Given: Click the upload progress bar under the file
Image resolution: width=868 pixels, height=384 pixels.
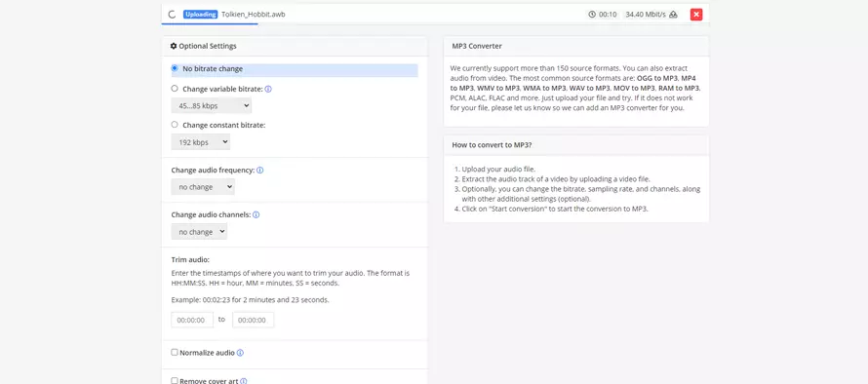Looking at the screenshot, I should tap(210, 23).
